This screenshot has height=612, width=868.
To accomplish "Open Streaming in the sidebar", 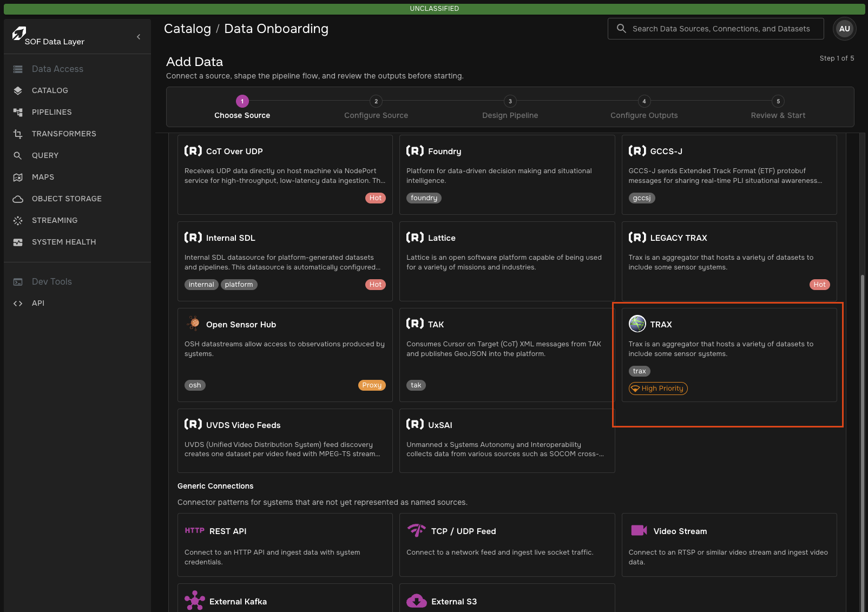I will click(x=55, y=220).
